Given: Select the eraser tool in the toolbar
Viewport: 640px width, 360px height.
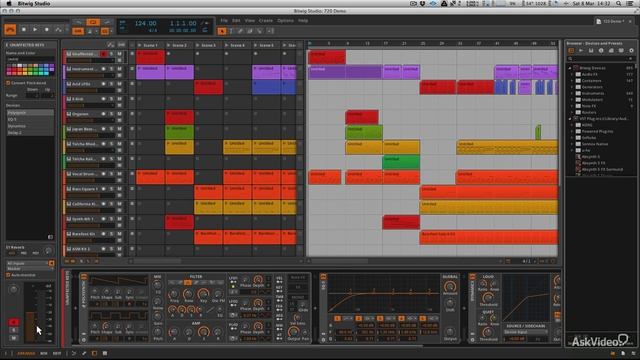Looking at the screenshot, I should (250, 31).
